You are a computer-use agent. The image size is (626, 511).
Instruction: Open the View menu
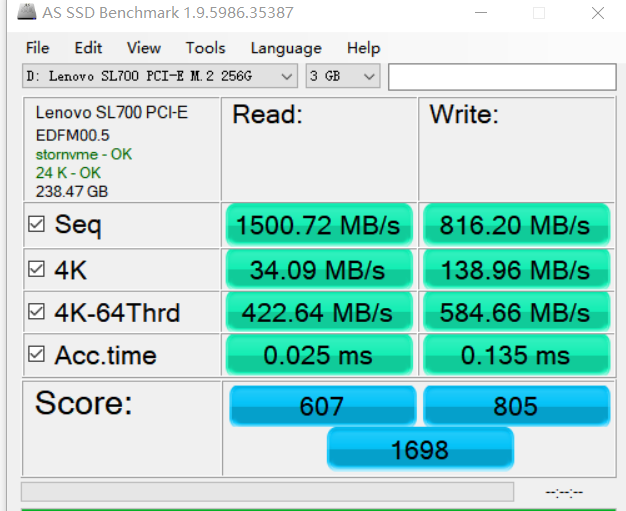pyautogui.click(x=144, y=48)
